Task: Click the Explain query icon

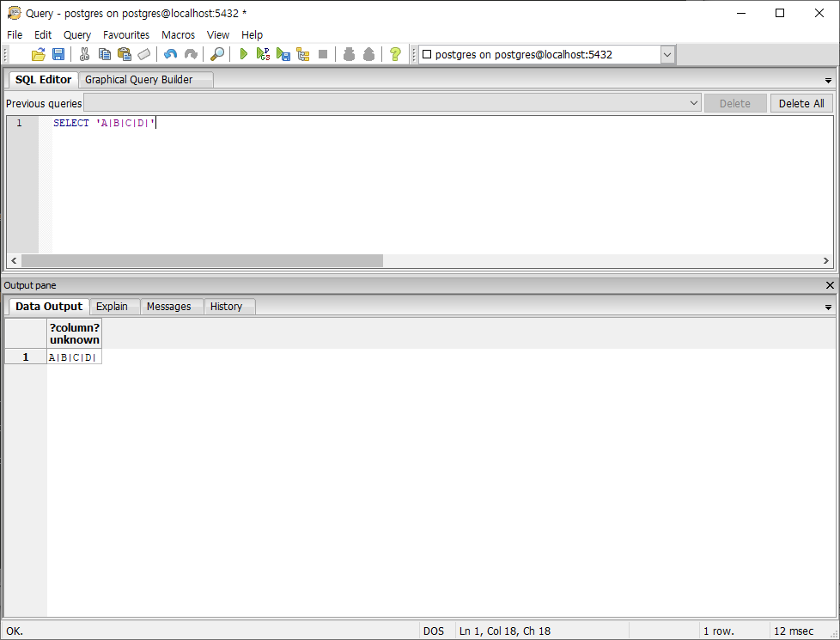Action: 303,54
